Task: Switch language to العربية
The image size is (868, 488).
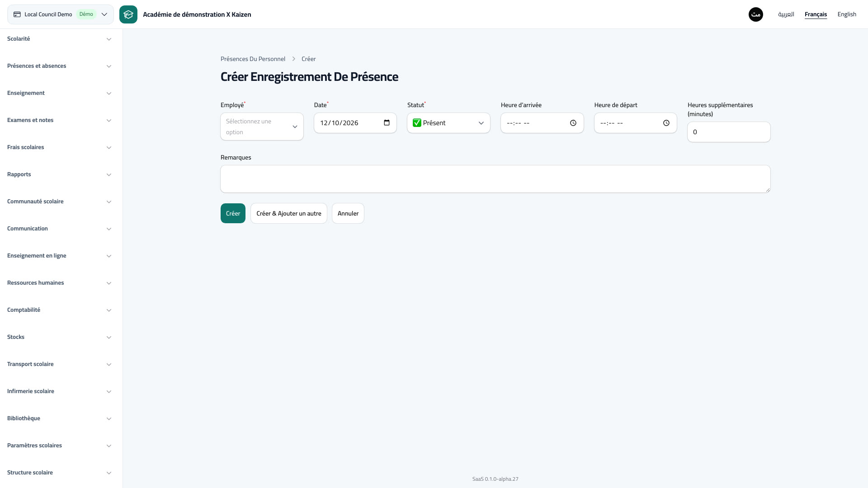Action: click(786, 14)
